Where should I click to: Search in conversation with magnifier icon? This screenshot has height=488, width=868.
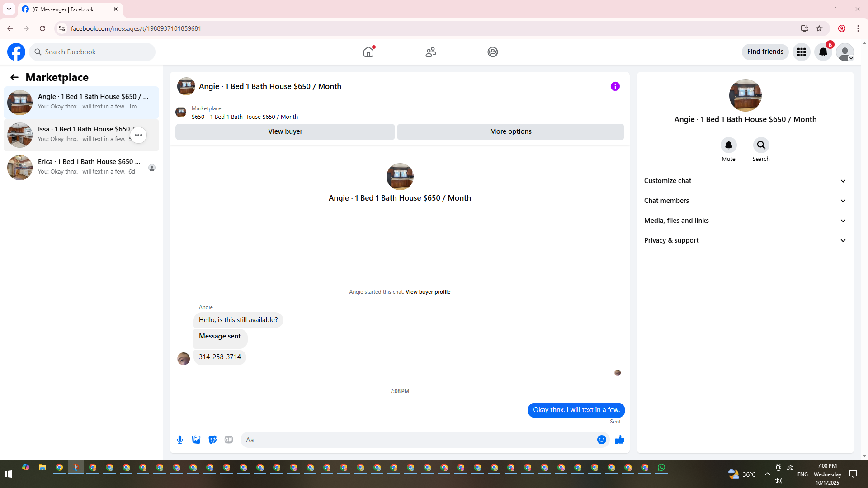[x=761, y=145]
